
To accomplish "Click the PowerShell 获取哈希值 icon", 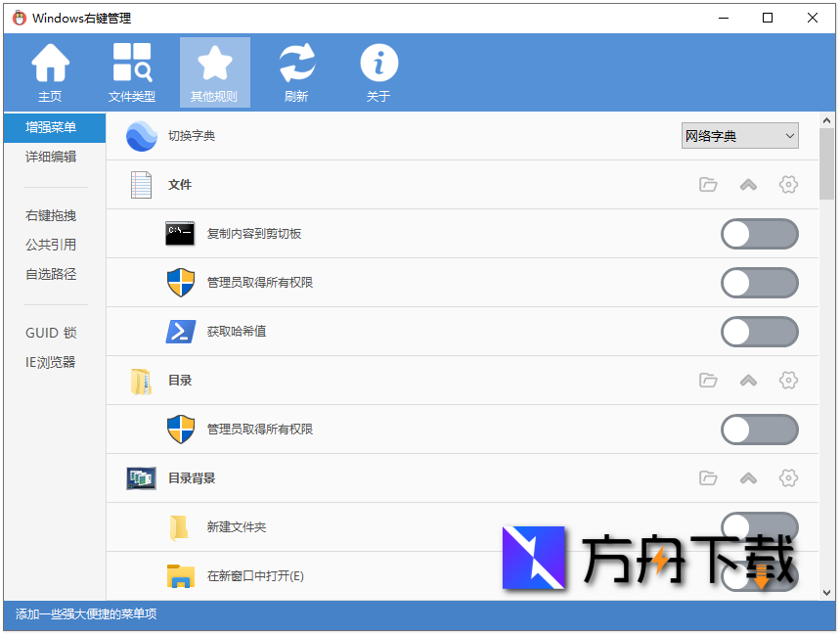I will pyautogui.click(x=181, y=332).
